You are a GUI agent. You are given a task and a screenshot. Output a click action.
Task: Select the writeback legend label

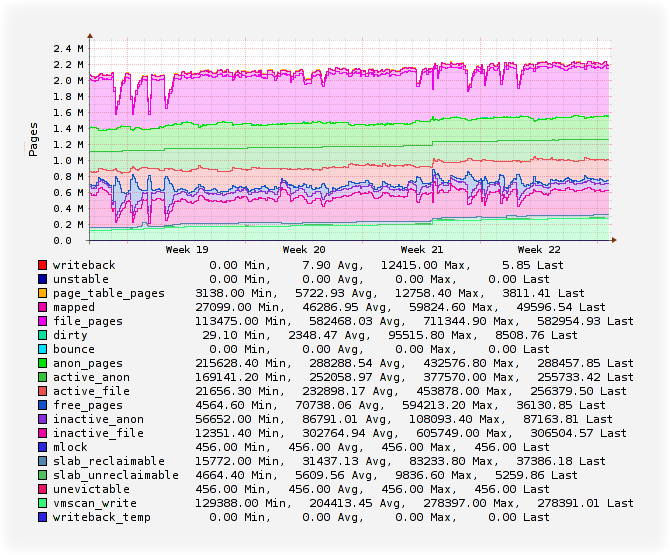(84, 265)
